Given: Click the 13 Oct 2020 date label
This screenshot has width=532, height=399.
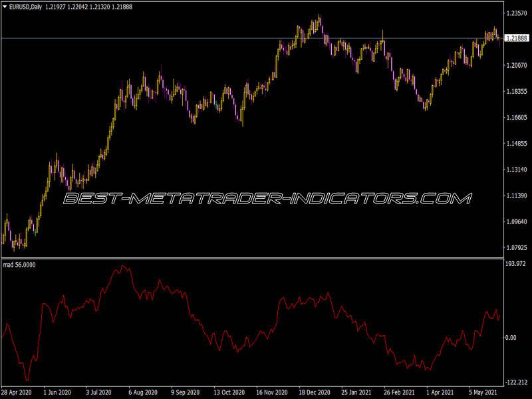Looking at the screenshot, I should point(229,392).
